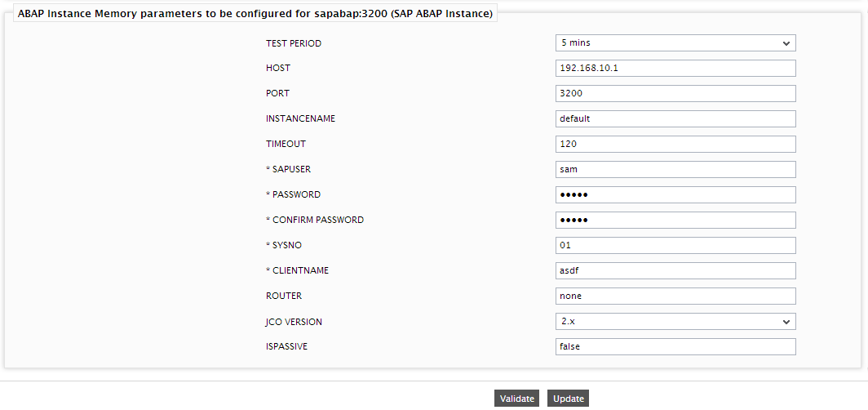Click the CLIENTNAME field with asdf
The height and width of the screenshot is (410, 868).
pyautogui.click(x=675, y=270)
